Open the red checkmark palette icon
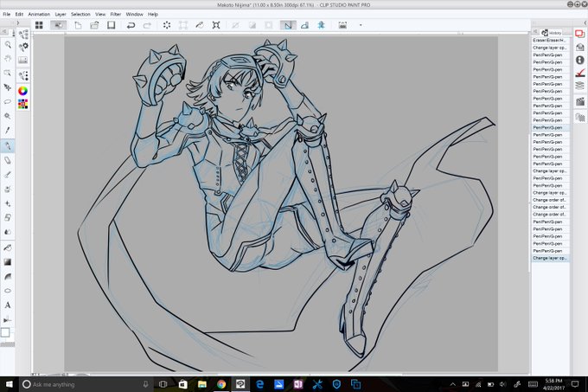This screenshot has width=588, height=392. pos(579,73)
